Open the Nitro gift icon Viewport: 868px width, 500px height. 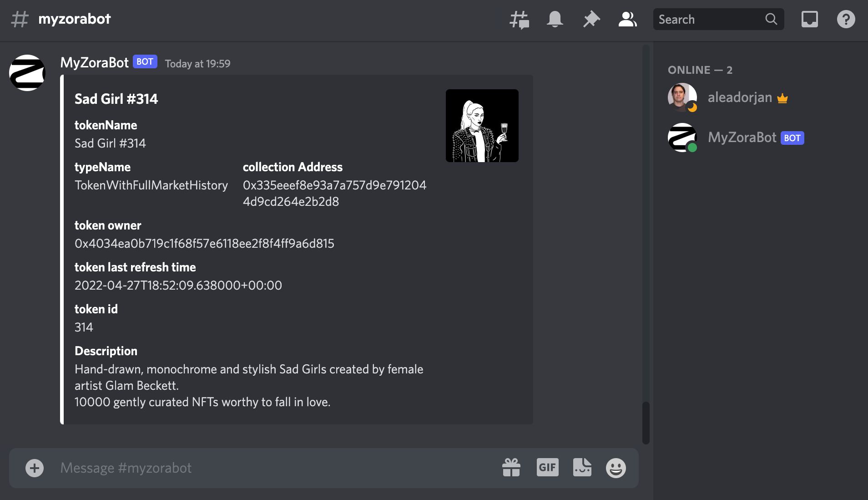pos(511,468)
